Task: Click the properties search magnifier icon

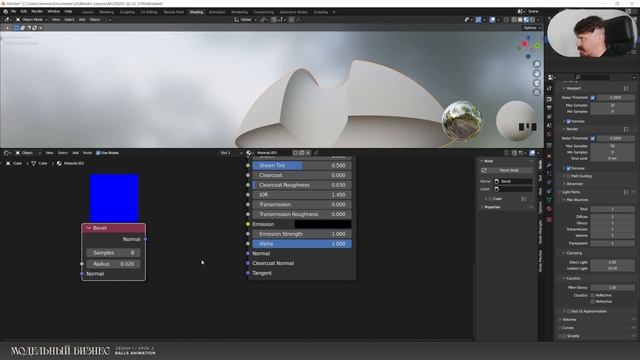Action: pyautogui.click(x=578, y=77)
